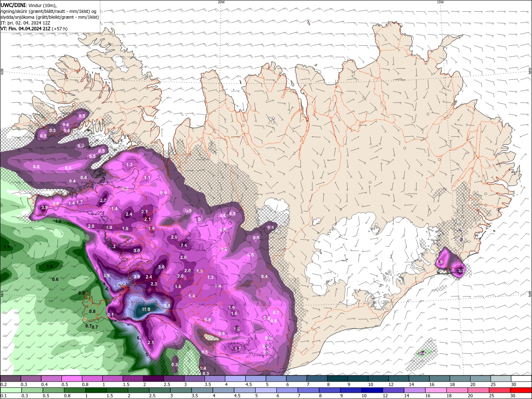Image resolution: width=532 pixels, height=399 pixels.
Task: Pick the bright red rain swatch above 30
Action: pyautogui.click(x=520, y=390)
